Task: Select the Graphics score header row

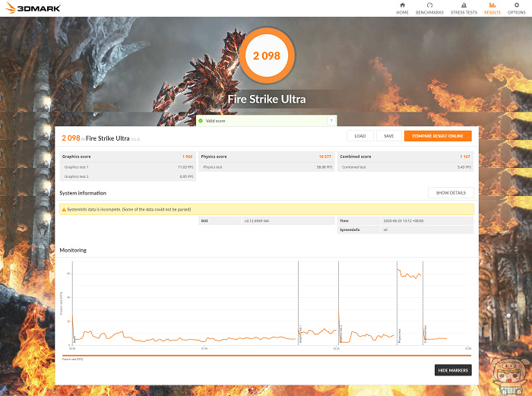Action: [128, 157]
